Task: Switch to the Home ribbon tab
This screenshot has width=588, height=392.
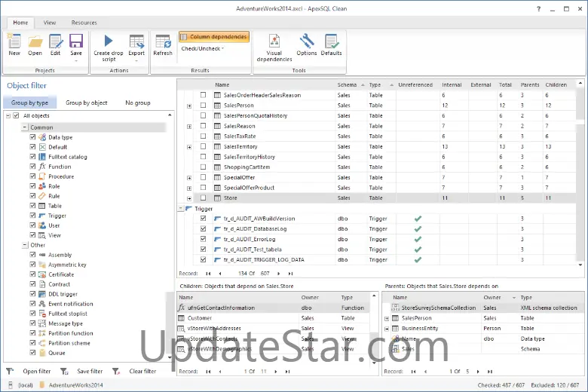Action: pyautogui.click(x=20, y=23)
